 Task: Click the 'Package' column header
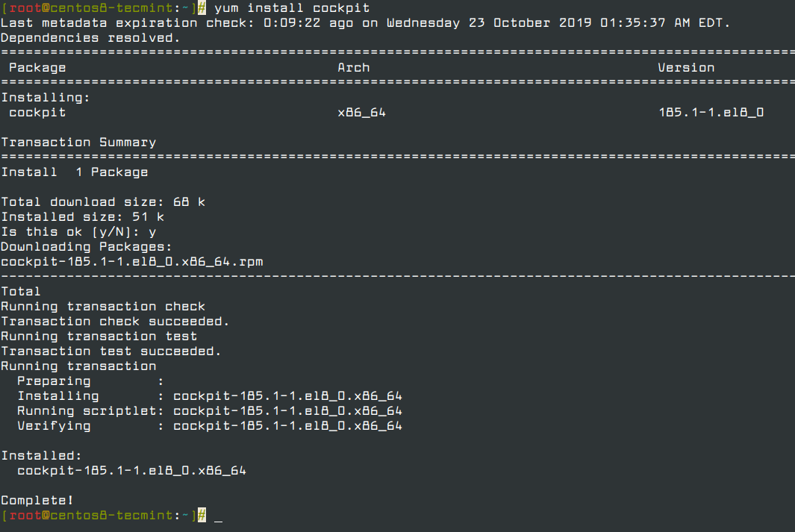(x=37, y=68)
